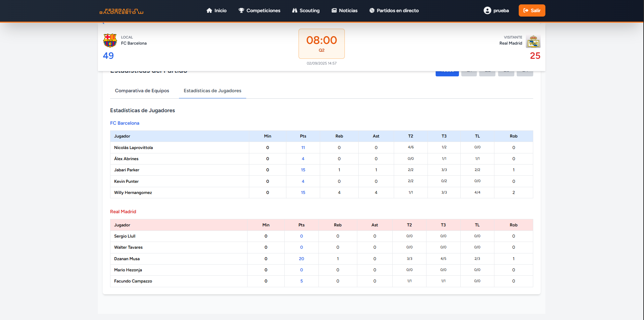The image size is (644, 320).
Task: Open the Federación Baloncesto logo
Action: [x=121, y=11]
